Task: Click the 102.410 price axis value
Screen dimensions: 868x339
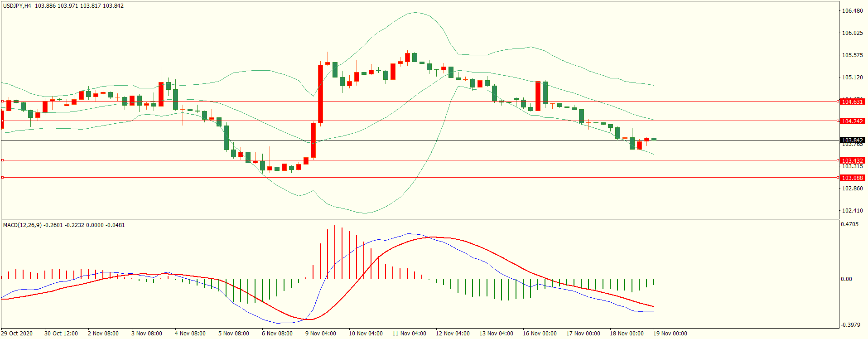Action: point(852,211)
